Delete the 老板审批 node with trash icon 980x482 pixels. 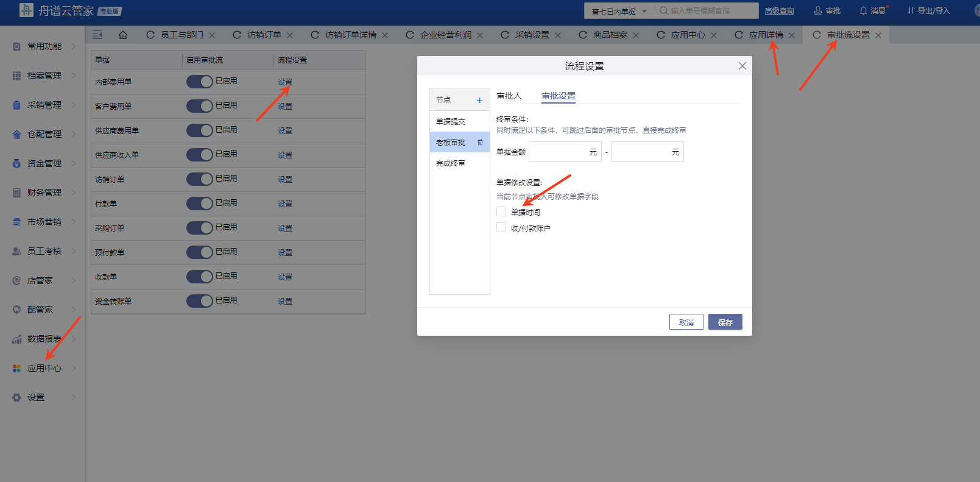pos(480,143)
